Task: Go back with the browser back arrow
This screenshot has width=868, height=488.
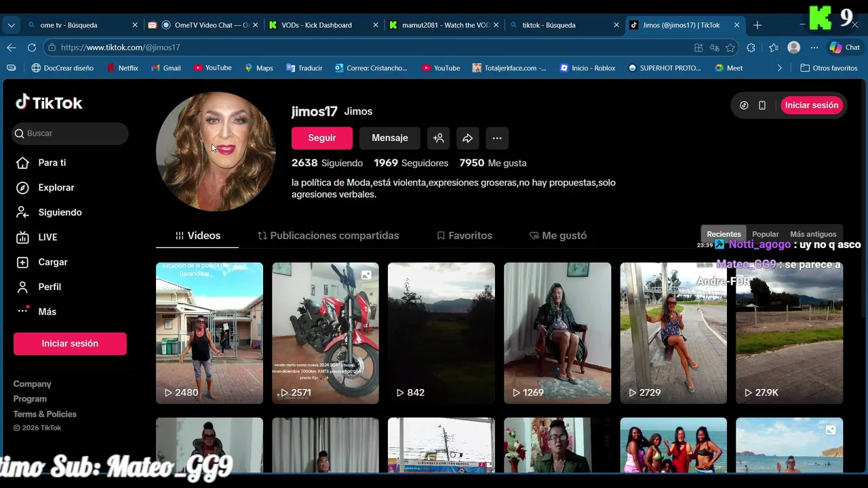Action: click(x=12, y=47)
